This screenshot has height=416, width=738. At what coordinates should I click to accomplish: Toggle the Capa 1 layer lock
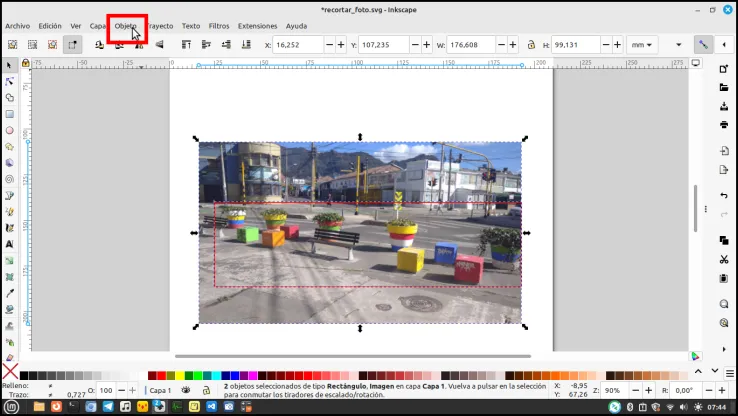click(x=206, y=390)
